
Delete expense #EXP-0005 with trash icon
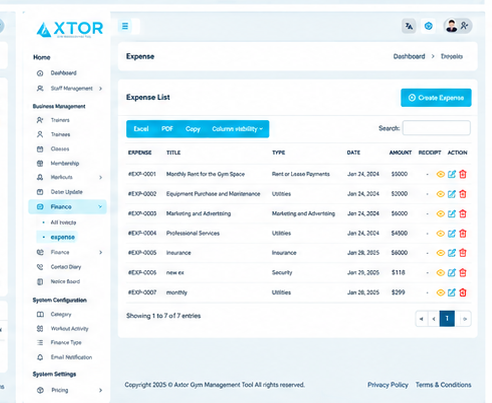tap(463, 253)
